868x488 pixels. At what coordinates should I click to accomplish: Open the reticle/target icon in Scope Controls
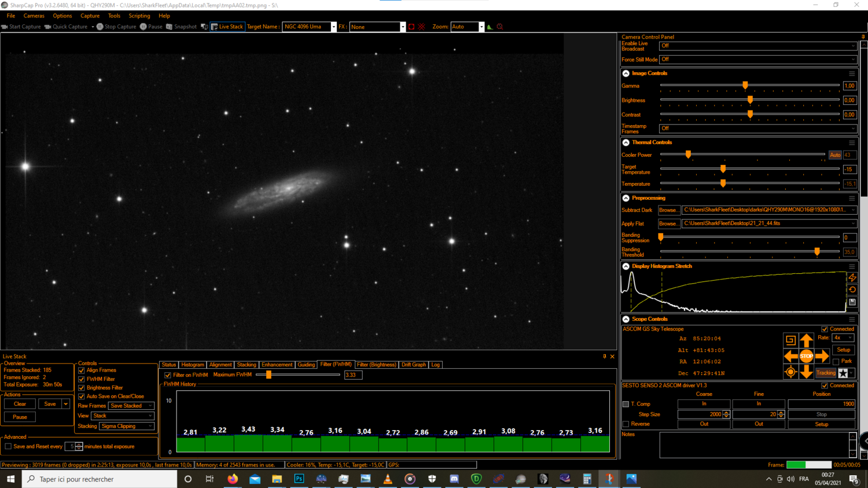790,372
